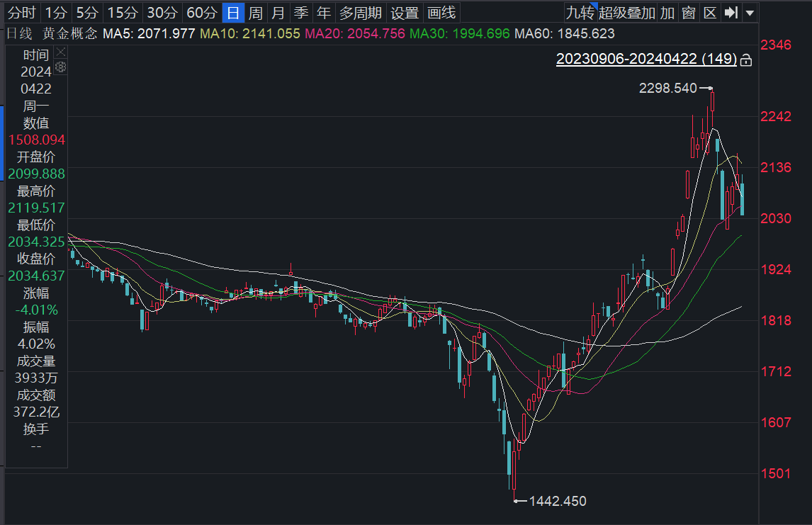The height and width of the screenshot is (525, 812).
Task: Click the MA5 indicator value label
Action: [x=149, y=33]
